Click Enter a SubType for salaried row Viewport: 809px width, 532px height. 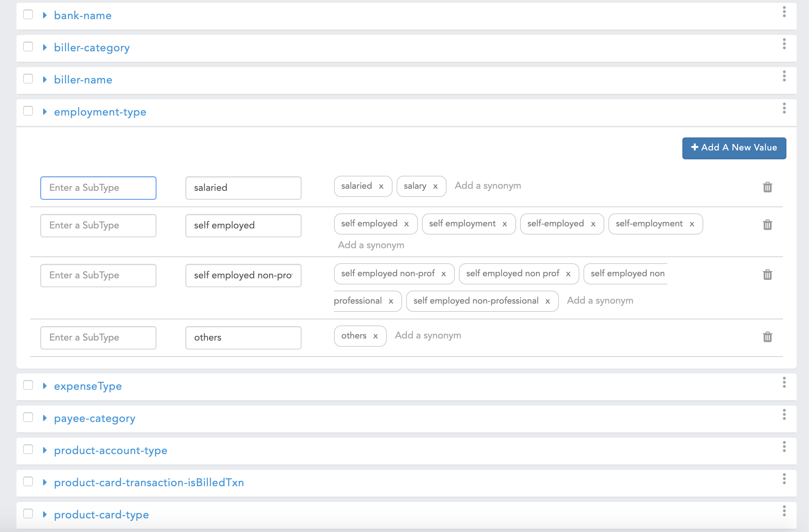coord(98,187)
